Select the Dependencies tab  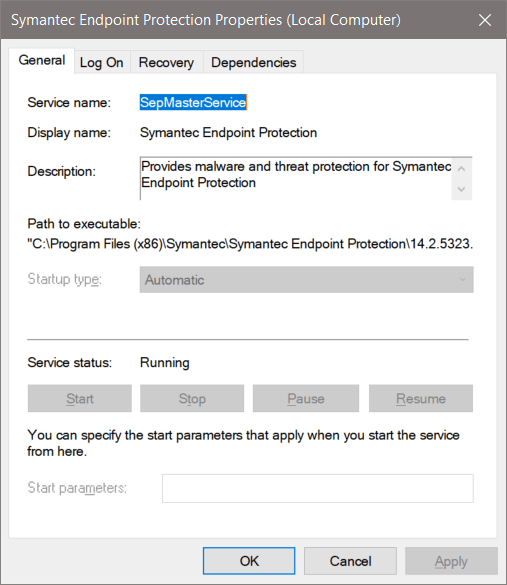pos(254,62)
